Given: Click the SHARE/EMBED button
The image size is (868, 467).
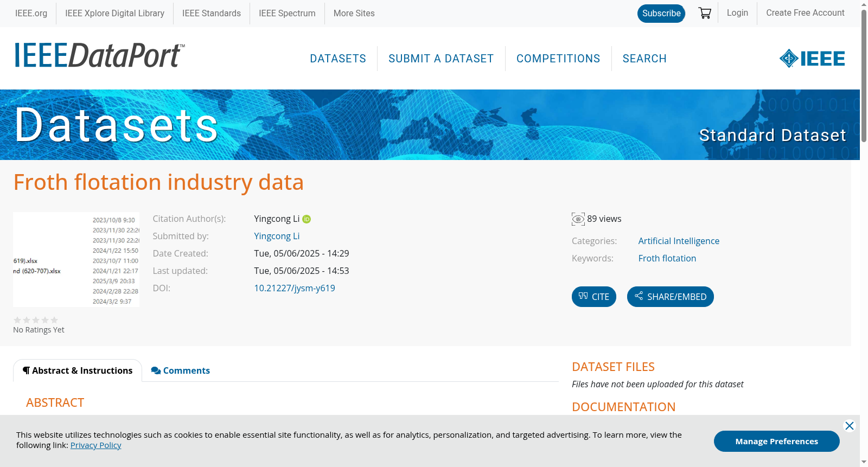Looking at the screenshot, I should 671,297.
